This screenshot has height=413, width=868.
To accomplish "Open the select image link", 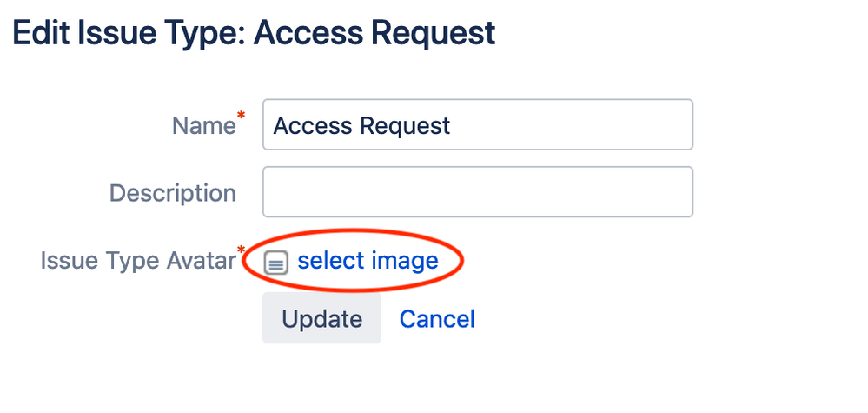I will [x=368, y=261].
